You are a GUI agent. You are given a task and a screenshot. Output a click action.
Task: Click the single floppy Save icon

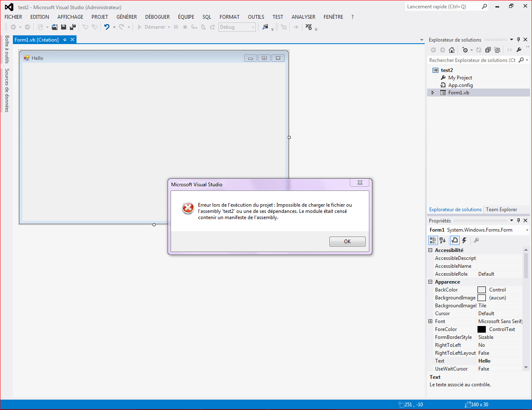pyautogui.click(x=64, y=27)
